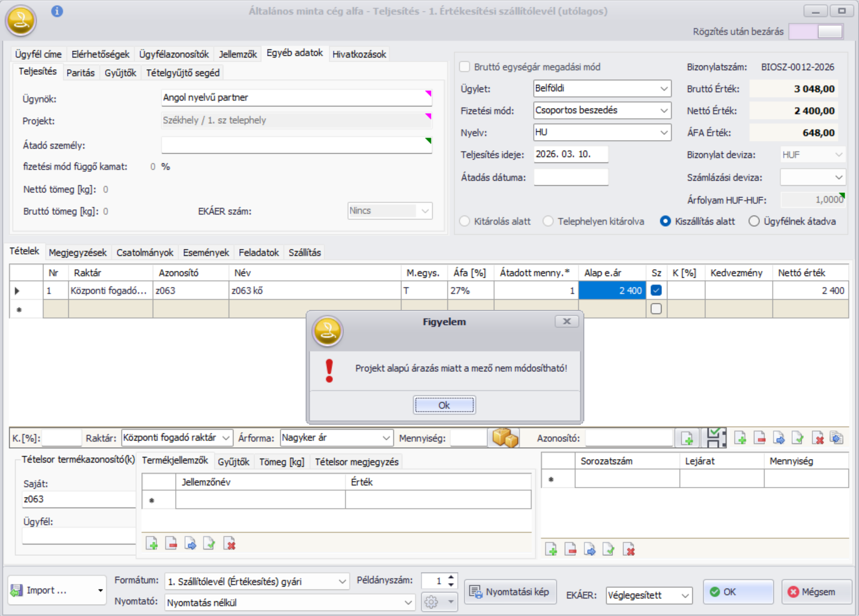Click the Nyomtatási kép button

(510, 592)
